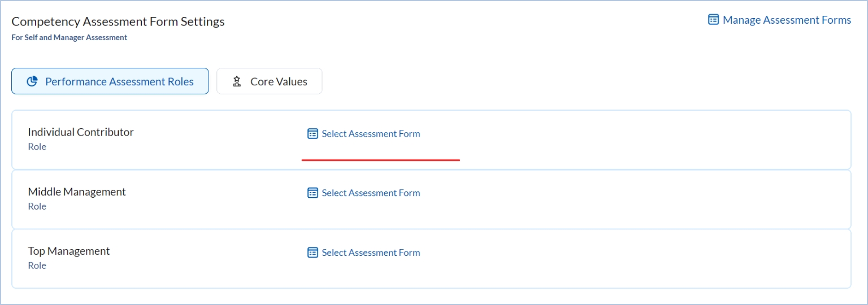
Task: Open the Manage Assessment Forms link
Action: coord(787,20)
